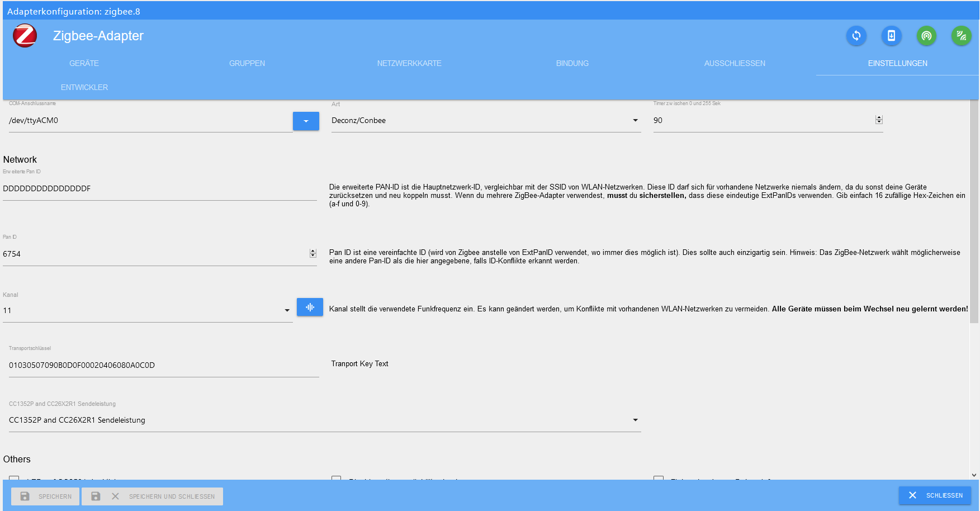
Task: Click the Pan ID spinner arrows
Action: tap(313, 253)
